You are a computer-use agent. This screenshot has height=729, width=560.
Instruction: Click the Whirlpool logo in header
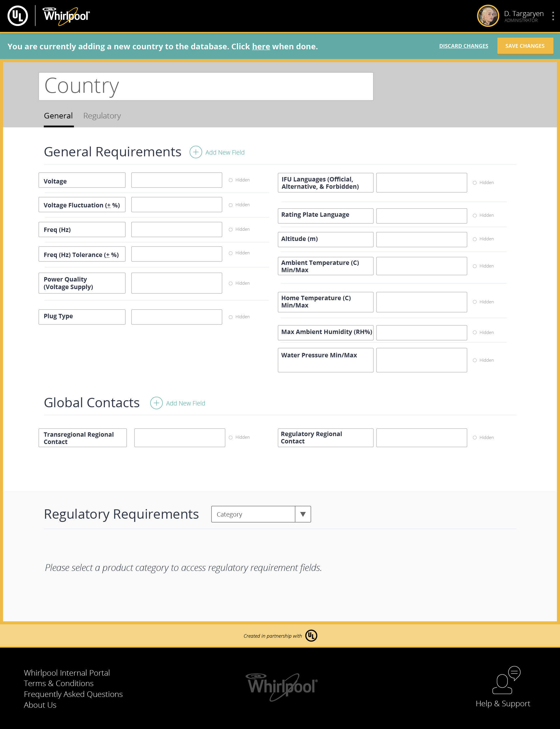coord(66,16)
